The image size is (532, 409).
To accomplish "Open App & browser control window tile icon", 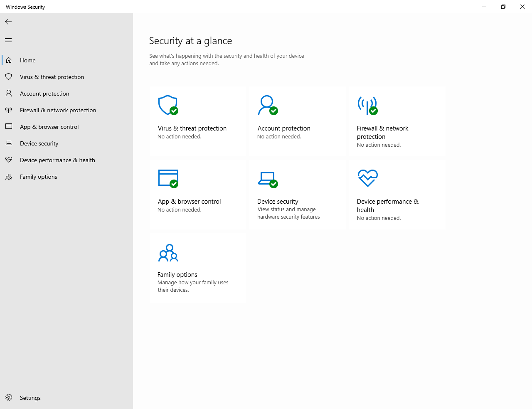I will pyautogui.click(x=168, y=178).
